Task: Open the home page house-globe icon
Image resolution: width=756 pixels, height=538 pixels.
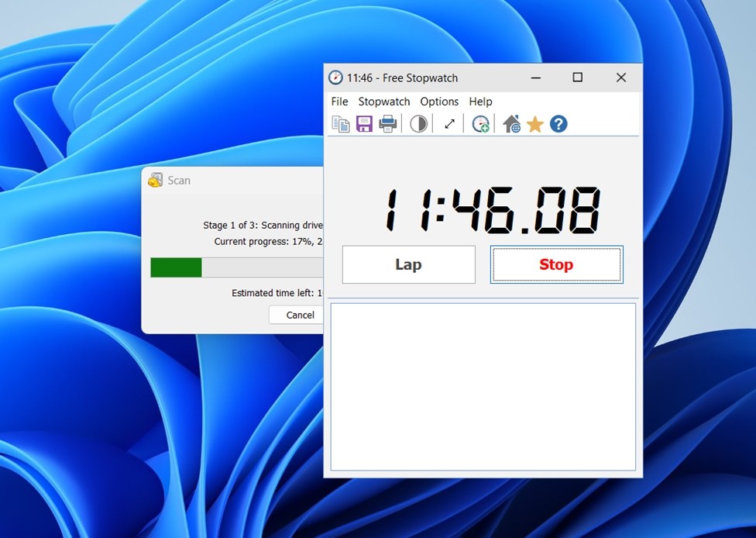Action: pos(511,124)
